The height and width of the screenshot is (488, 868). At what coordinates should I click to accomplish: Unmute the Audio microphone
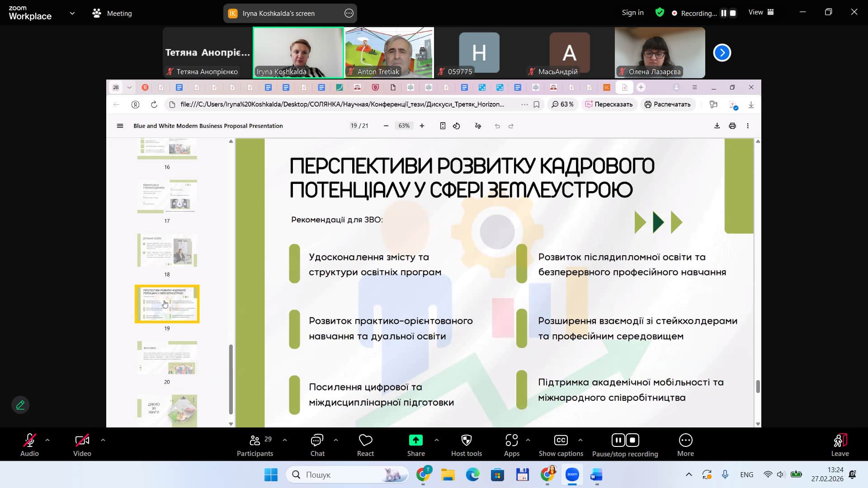[x=29, y=440]
